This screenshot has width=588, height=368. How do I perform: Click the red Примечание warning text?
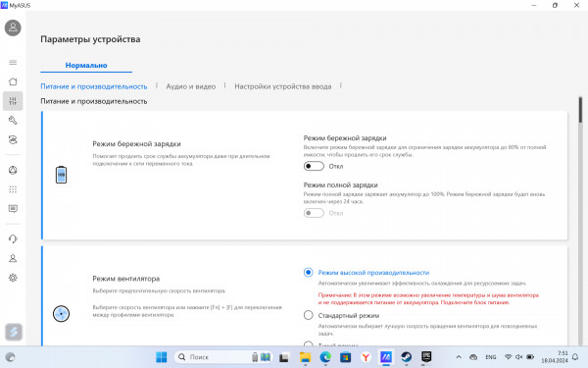click(x=428, y=298)
